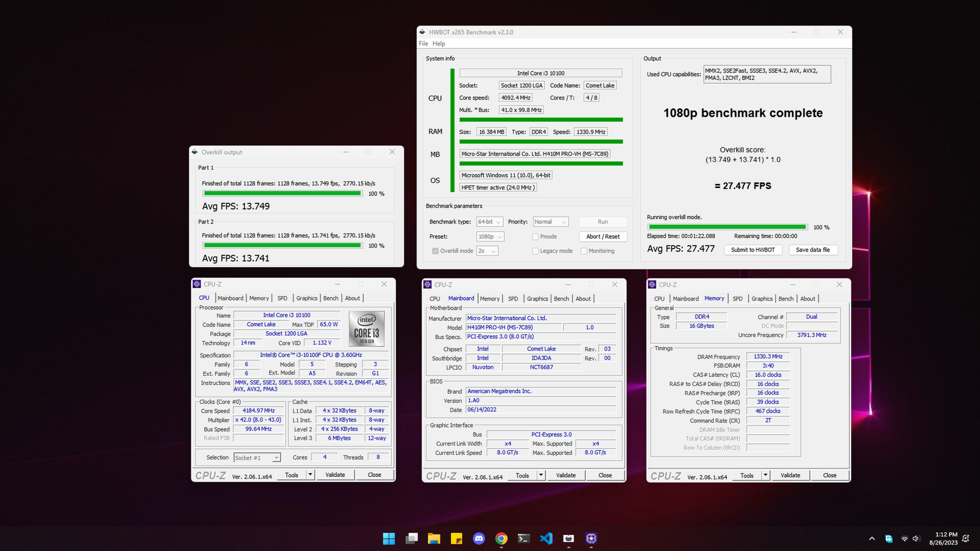980x551 pixels.
Task: Open Sticky Notes taskbar icon
Action: [x=456, y=538]
